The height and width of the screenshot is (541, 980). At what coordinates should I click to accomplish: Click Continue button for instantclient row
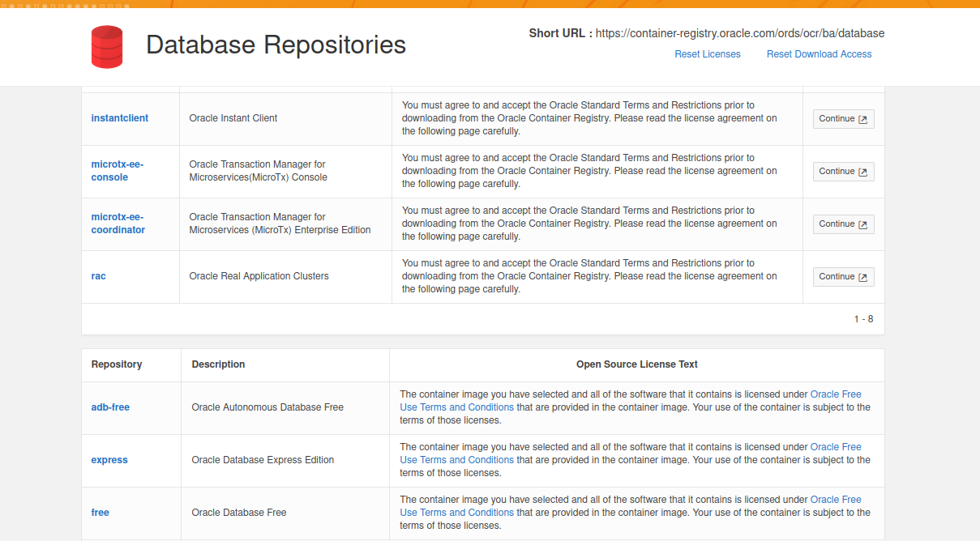coord(843,119)
